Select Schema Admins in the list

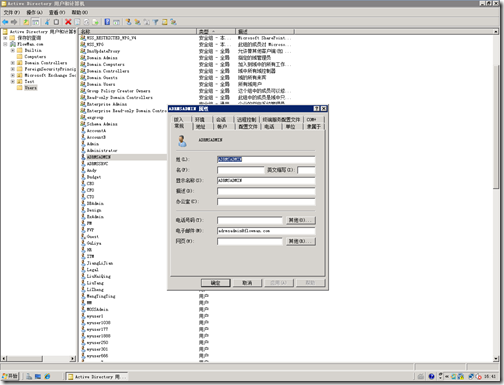(x=102, y=124)
